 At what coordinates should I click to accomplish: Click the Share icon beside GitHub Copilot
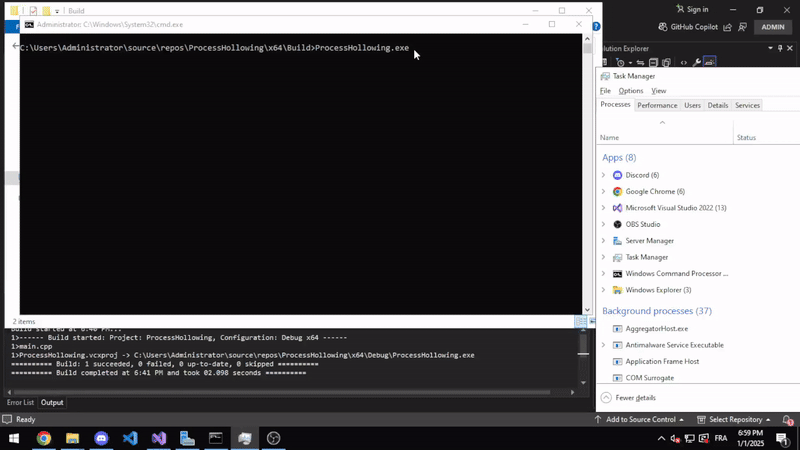(x=728, y=27)
